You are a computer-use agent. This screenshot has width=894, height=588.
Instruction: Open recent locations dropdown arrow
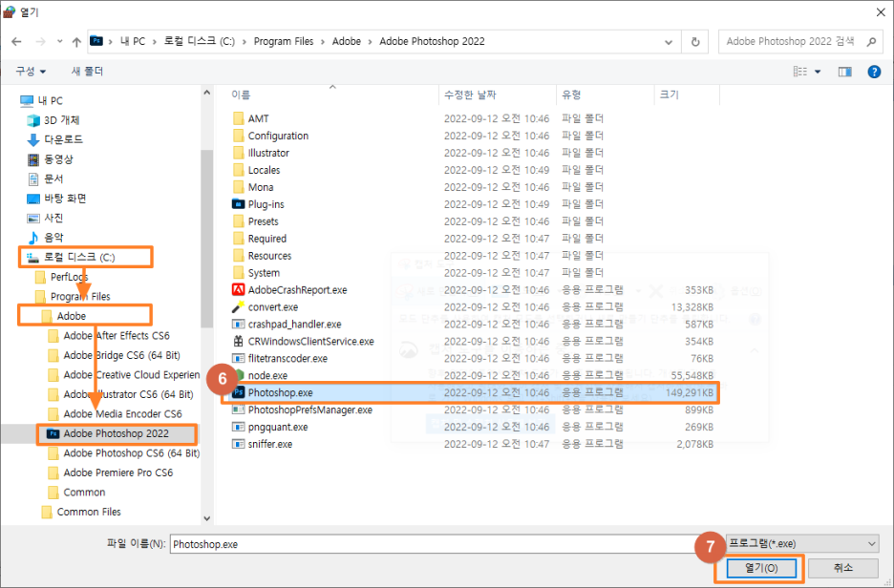tap(60, 42)
